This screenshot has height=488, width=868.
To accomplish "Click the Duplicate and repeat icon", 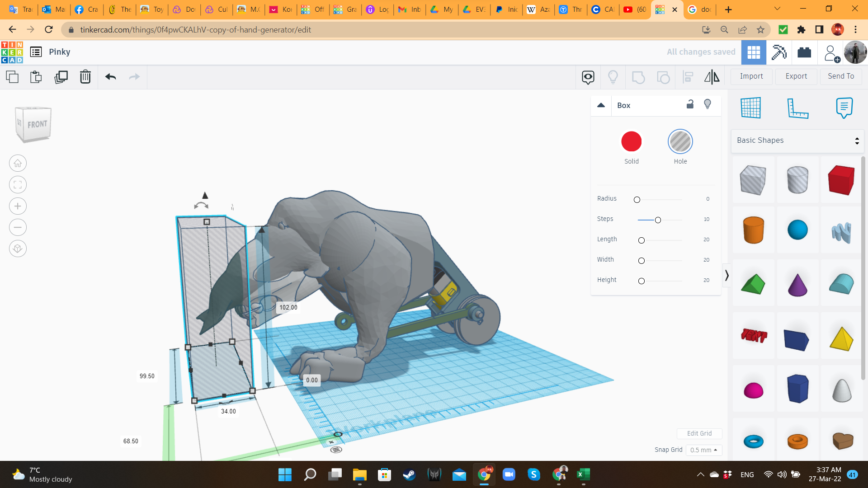I will pos(61,77).
